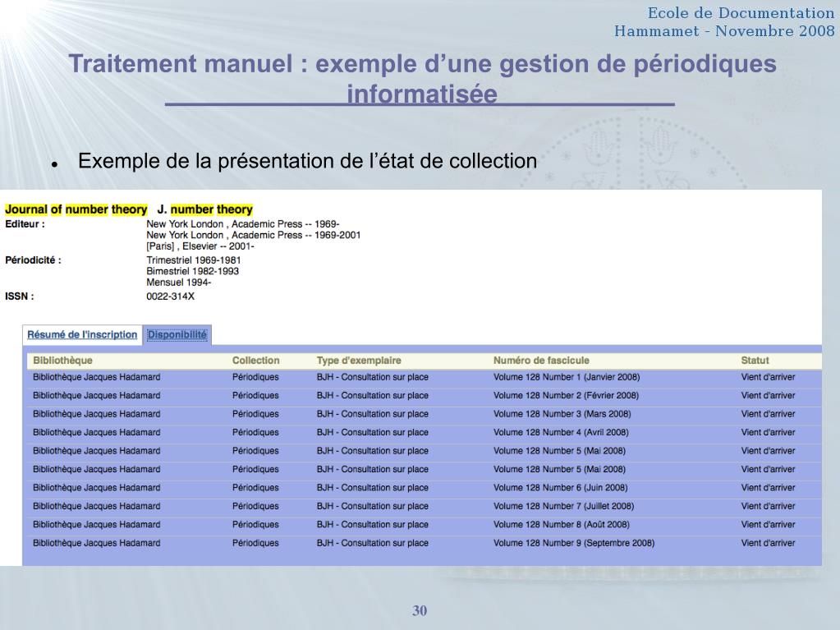Select Volume 128 Number 6 (Juin 2008)
This screenshot has width=840, height=630.
click(x=560, y=488)
